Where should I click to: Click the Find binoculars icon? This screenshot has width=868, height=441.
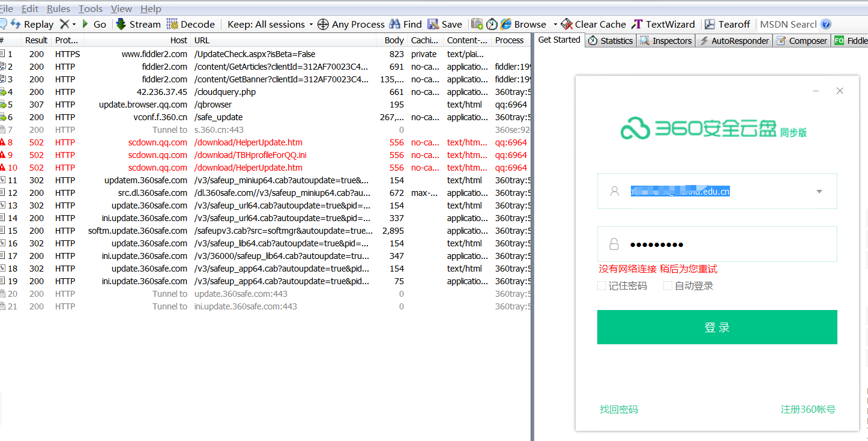[394, 24]
